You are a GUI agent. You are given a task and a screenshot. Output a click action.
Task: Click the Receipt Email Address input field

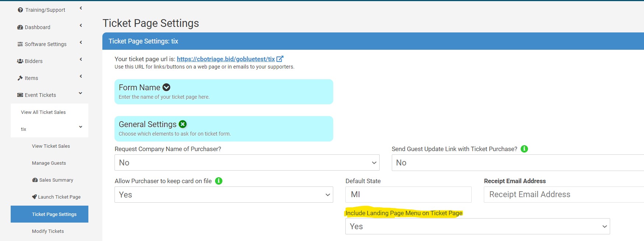(x=563, y=195)
